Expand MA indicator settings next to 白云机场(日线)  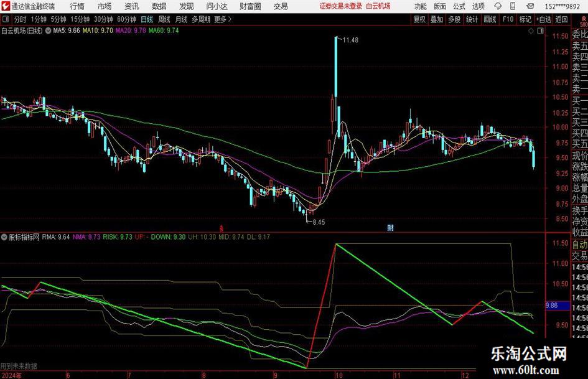click(48, 30)
